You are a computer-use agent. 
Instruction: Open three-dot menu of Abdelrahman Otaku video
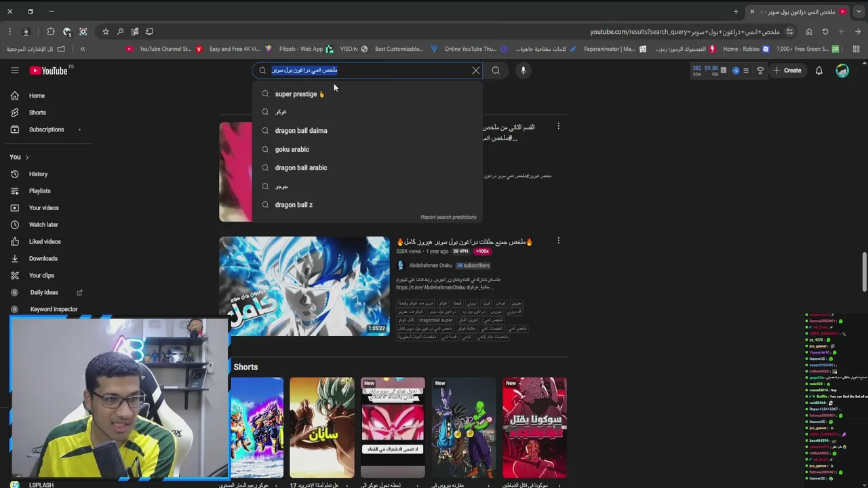tap(558, 241)
